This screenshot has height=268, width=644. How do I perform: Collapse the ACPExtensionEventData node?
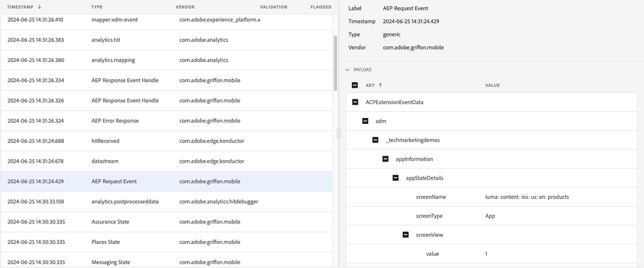[x=355, y=102]
